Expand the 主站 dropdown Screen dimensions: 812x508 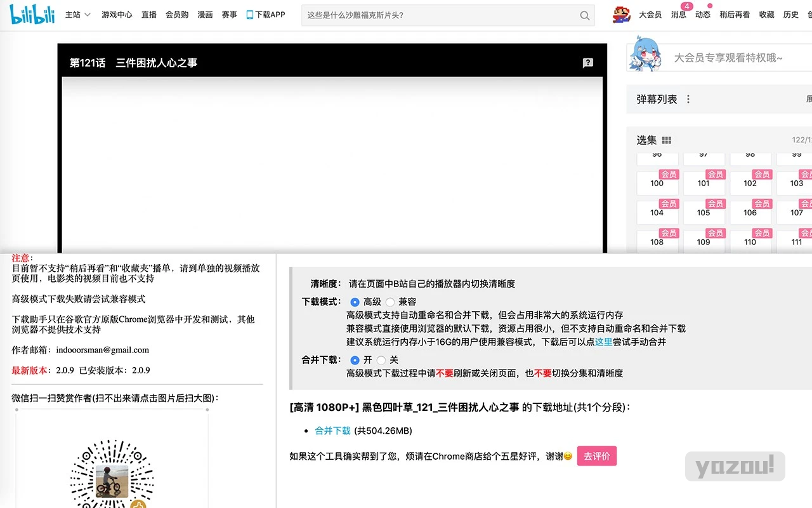[78, 15]
